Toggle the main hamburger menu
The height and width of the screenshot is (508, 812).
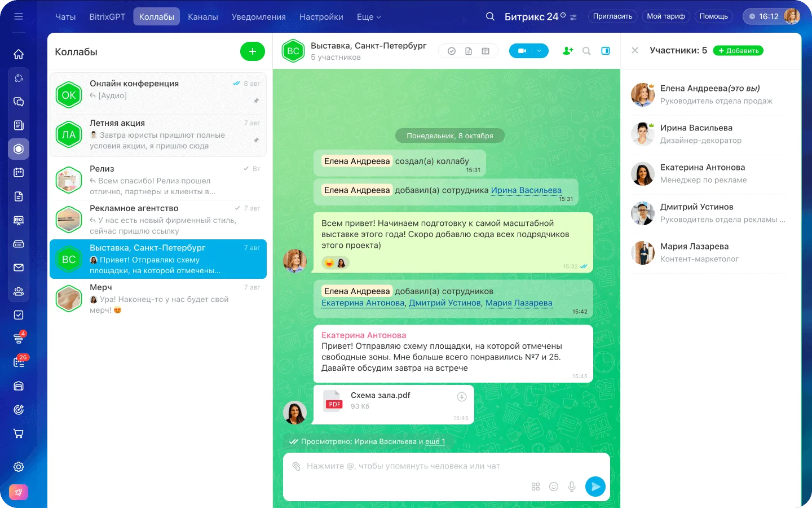(19, 16)
